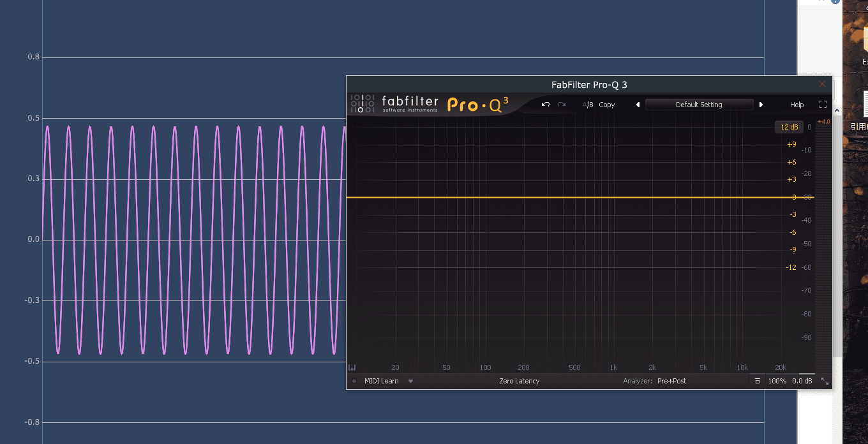Click the Undo arrow in Pro-Q 3

(x=545, y=105)
